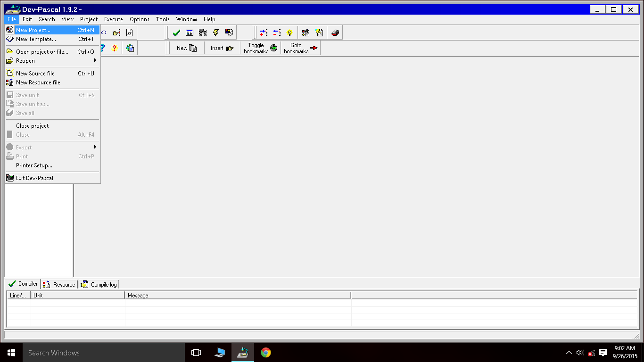Click the Dev-Pascal taskbar icon
644x362 pixels.
tap(243, 353)
